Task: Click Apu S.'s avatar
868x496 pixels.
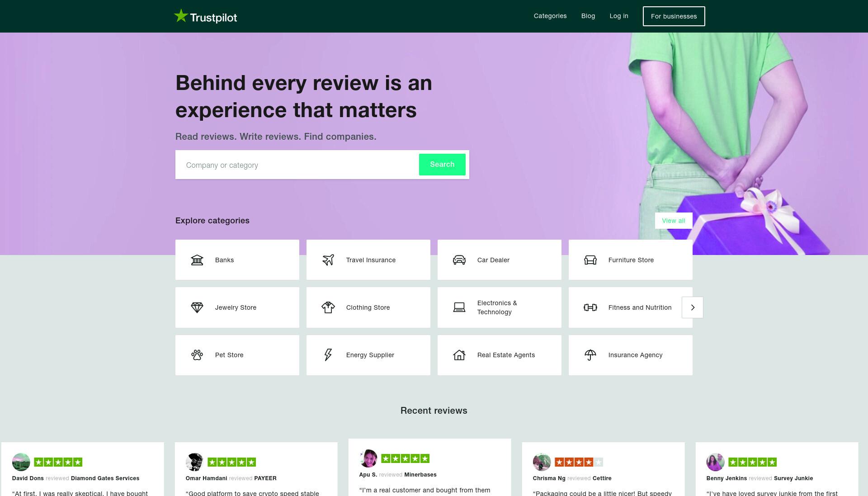Action: 368,458
